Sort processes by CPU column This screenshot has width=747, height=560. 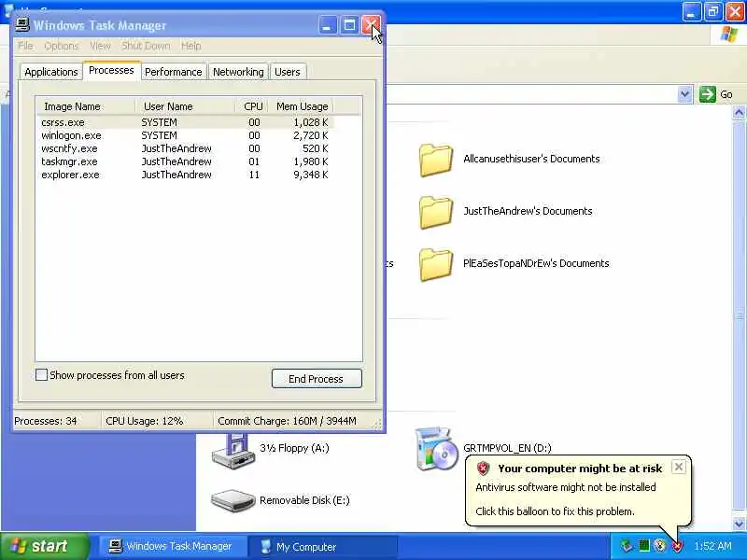(x=251, y=106)
